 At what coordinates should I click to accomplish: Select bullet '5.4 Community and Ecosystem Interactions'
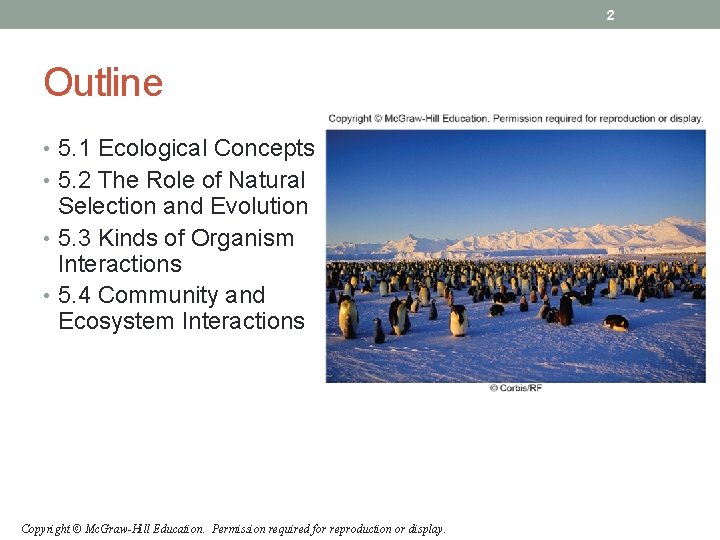181,308
